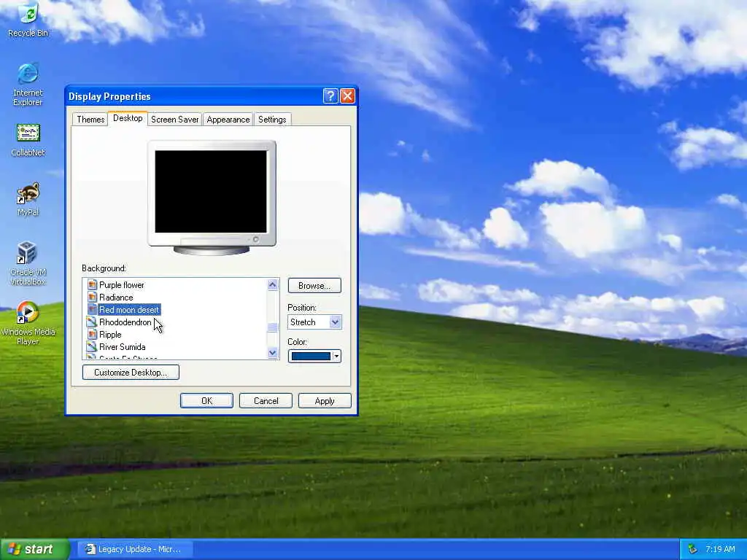Click the Purple flower image icon
The height and width of the screenshot is (560, 747).
pos(92,285)
